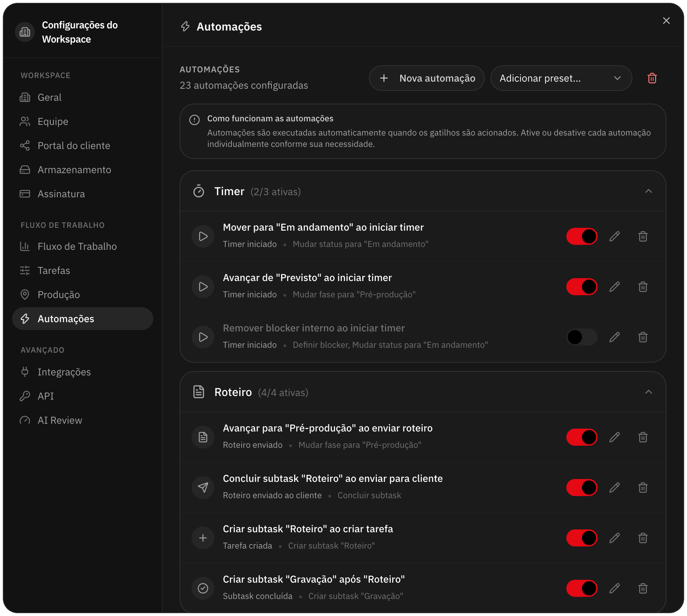This screenshot has height=616, width=687.
Task: Edit 'Criar subtask "Roteiro" ao criar tarefa'
Action: pos(615,538)
